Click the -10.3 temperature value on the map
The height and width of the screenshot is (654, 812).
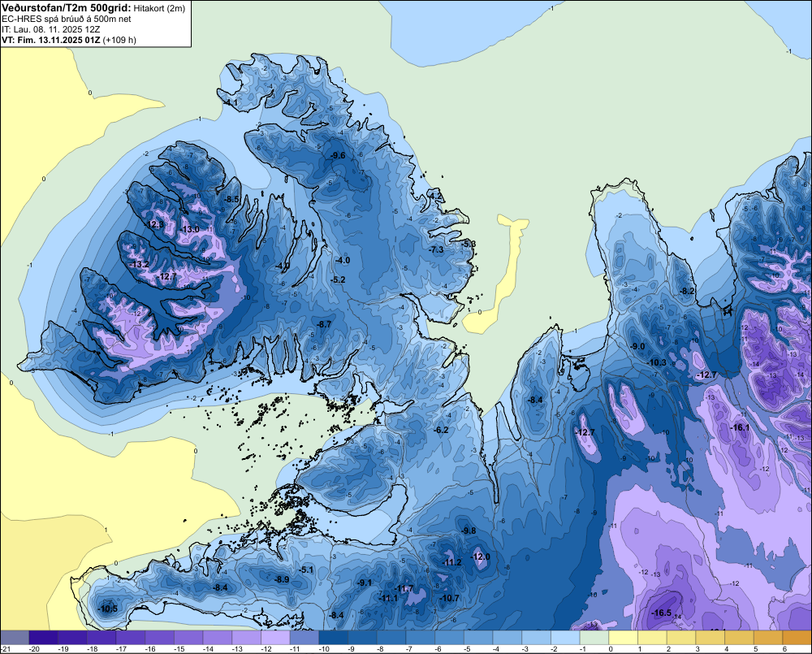[x=657, y=362]
